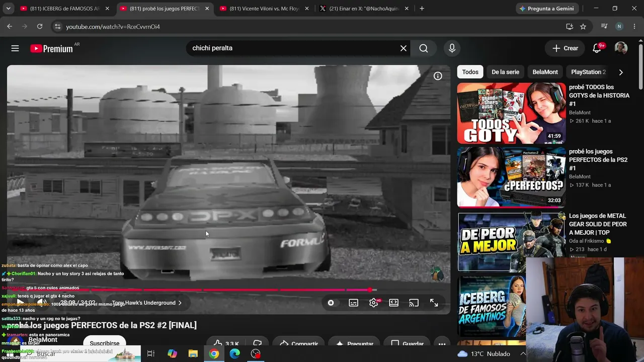Open 'Los juegos de METAL GEAR SOLID' title

[598, 224]
